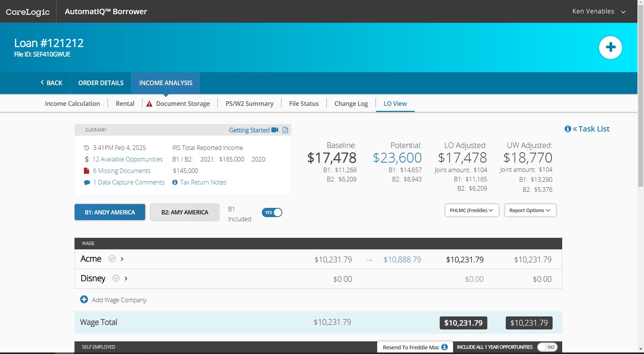Click the data capture comment bubble icon
The image size is (644, 354).
pyautogui.click(x=87, y=183)
